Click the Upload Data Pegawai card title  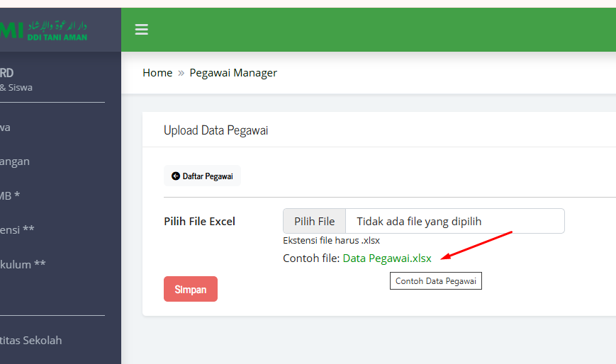coord(215,130)
